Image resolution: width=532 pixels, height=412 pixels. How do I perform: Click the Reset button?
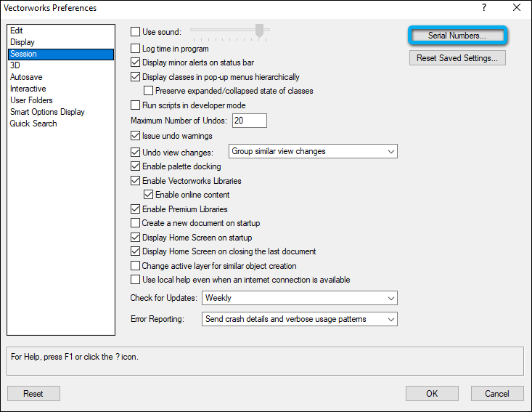33,393
